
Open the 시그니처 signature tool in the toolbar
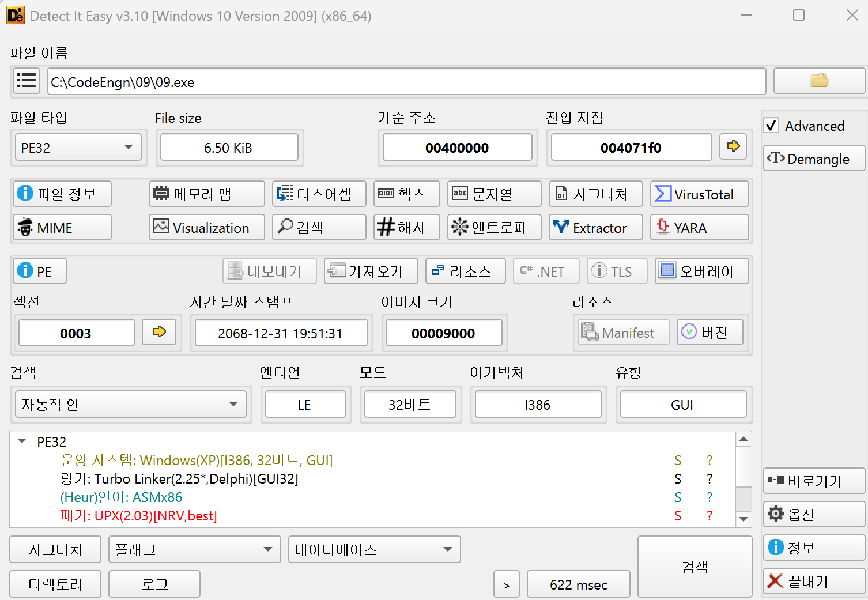[596, 194]
